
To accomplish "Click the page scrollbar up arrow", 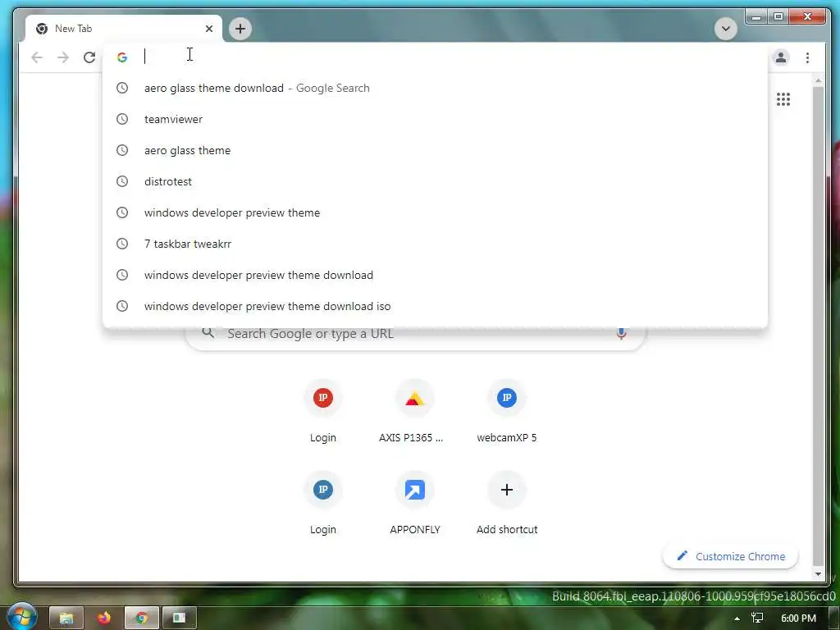I will (x=818, y=81).
